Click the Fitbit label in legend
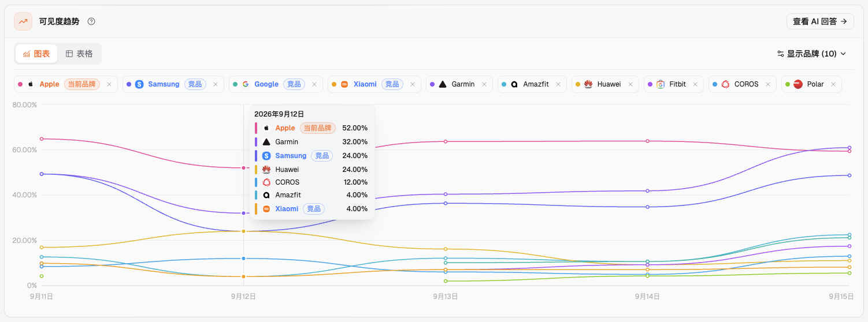This screenshot has height=322, width=868. [678, 84]
